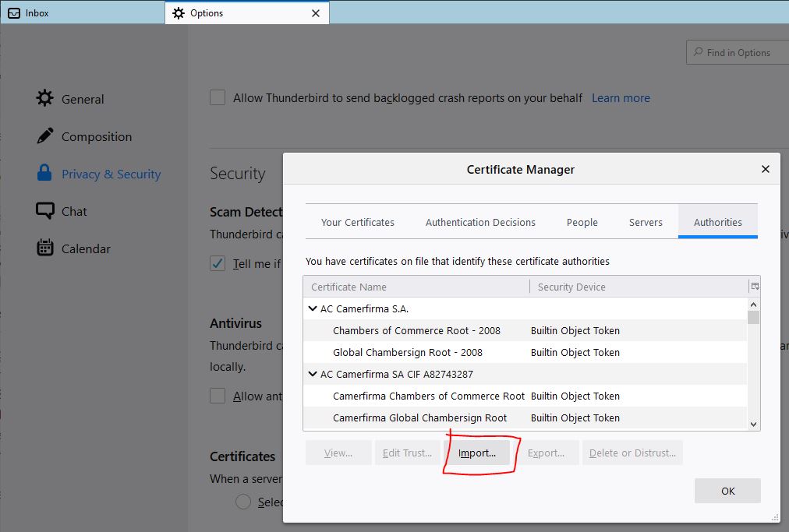Click the Privacy & Security lock icon
Viewport: 789px width, 532px height.
tap(45, 174)
